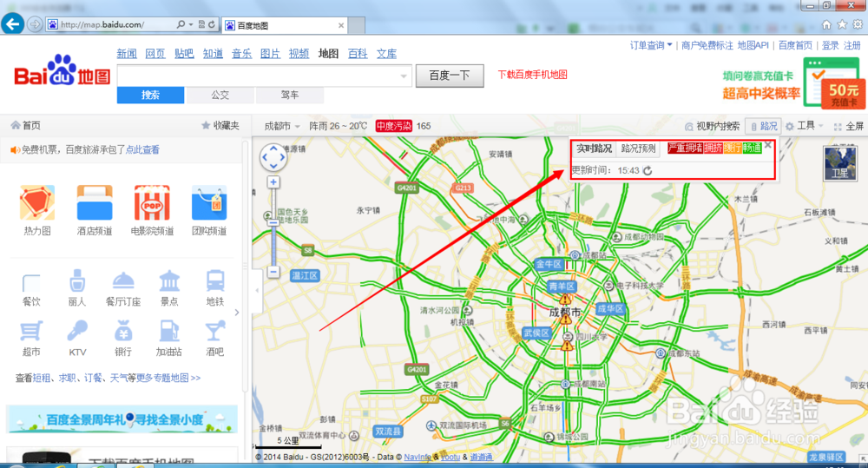Click the 百度全景周年礼 banner
868x468 pixels.
(x=122, y=419)
